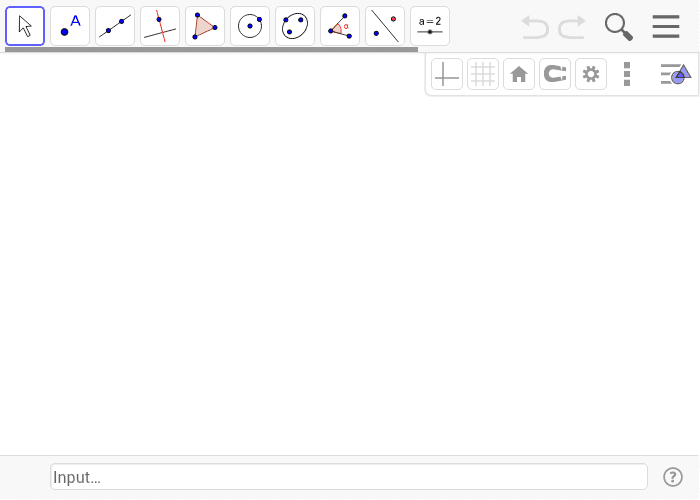Select the Move arrow tool

pyautogui.click(x=25, y=26)
